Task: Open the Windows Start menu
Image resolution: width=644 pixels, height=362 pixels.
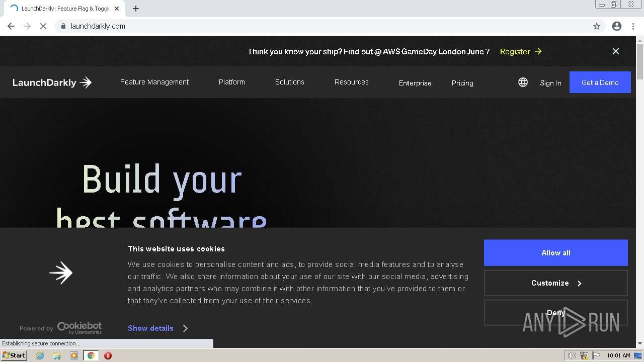Action: tap(14, 355)
